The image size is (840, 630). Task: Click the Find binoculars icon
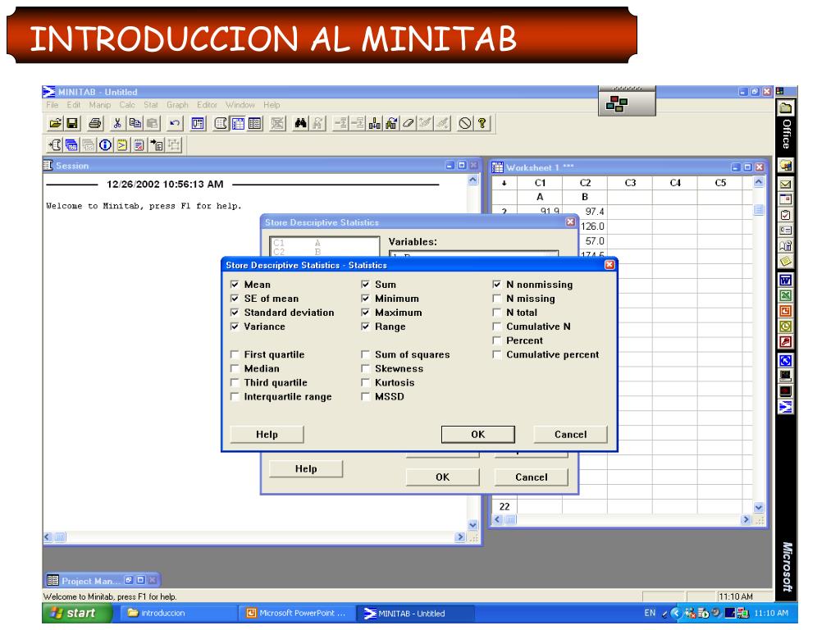[x=300, y=124]
